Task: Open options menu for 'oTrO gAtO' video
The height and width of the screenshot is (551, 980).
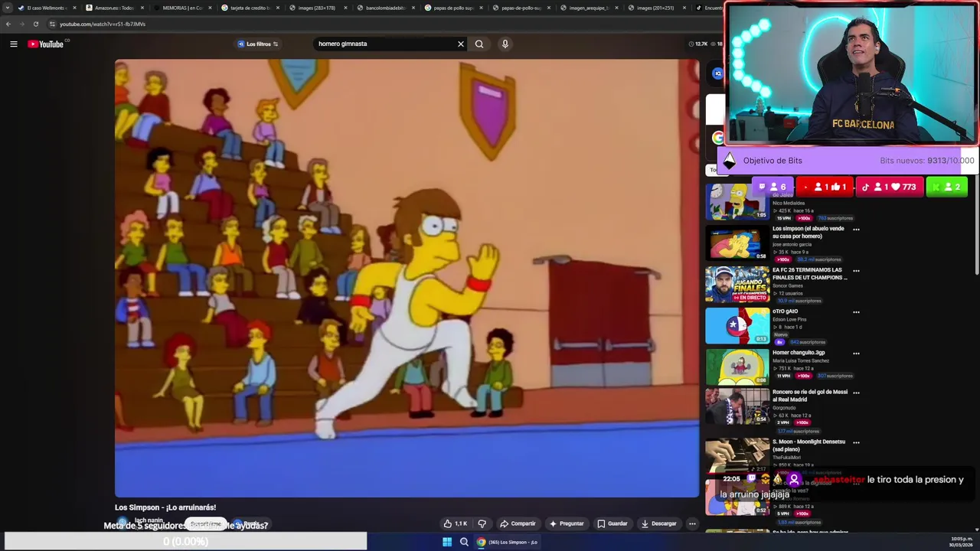Action: point(856,311)
